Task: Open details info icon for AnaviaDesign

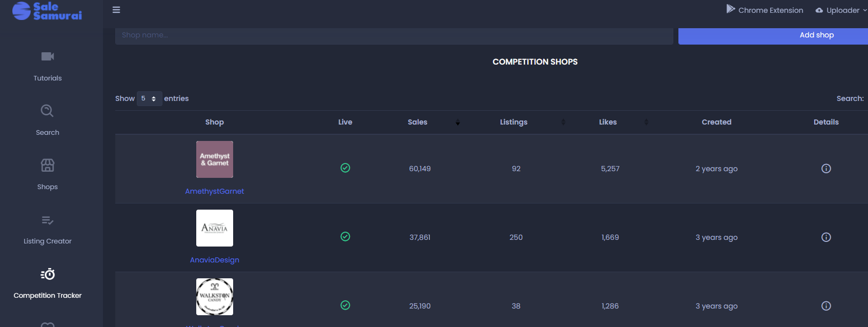Action: (826, 237)
